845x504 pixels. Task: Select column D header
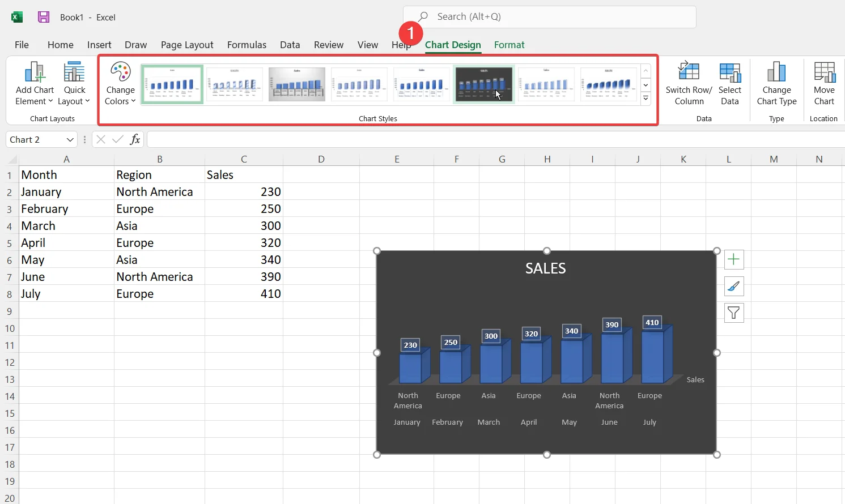point(321,159)
